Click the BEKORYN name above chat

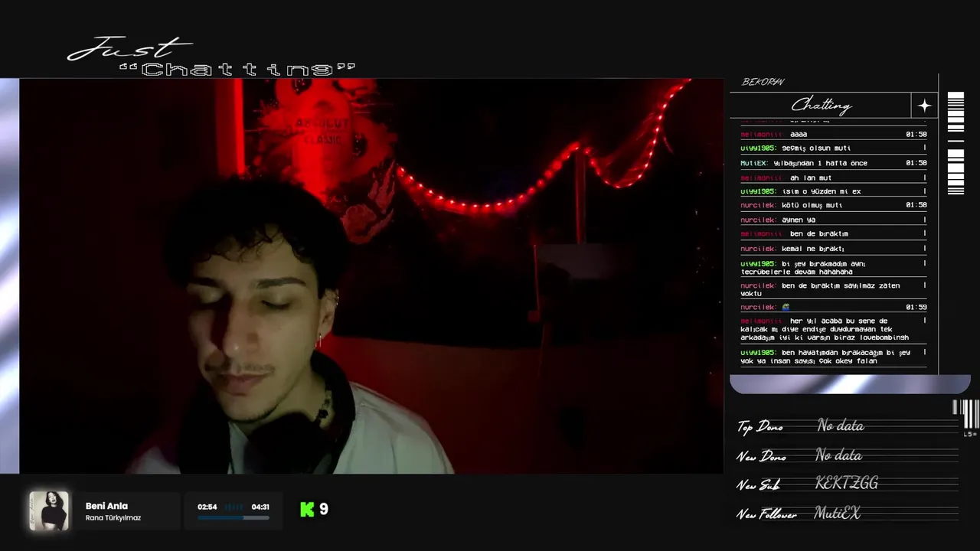pos(763,82)
